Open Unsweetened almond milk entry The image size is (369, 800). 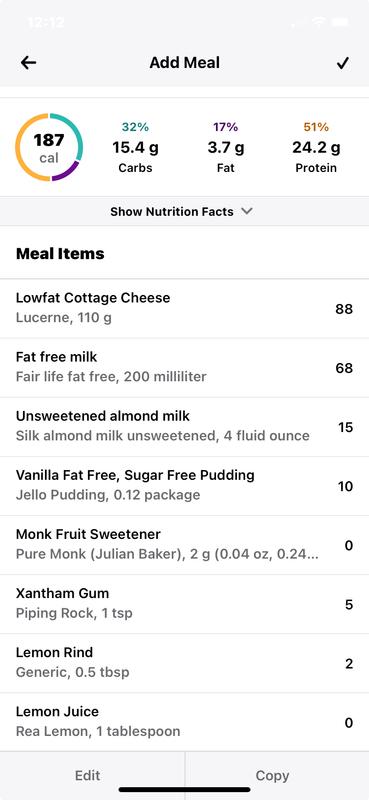pyautogui.click(x=184, y=427)
